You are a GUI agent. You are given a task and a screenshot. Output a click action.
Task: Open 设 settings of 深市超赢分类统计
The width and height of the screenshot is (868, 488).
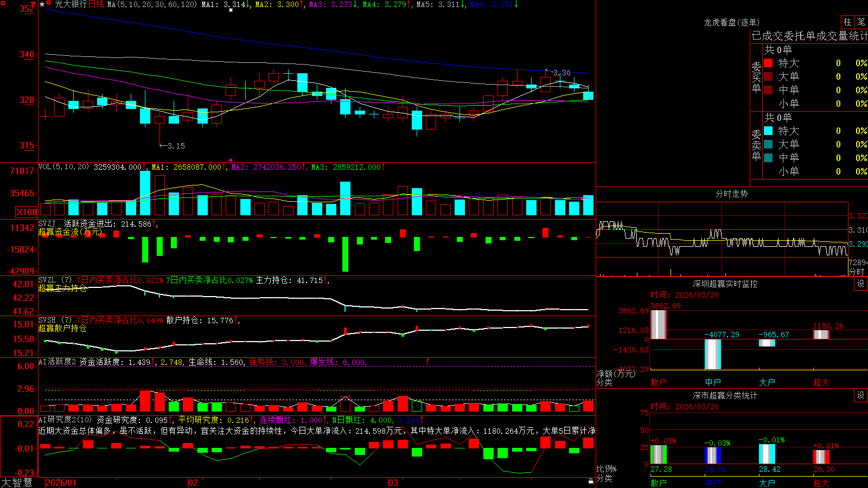pos(861,395)
